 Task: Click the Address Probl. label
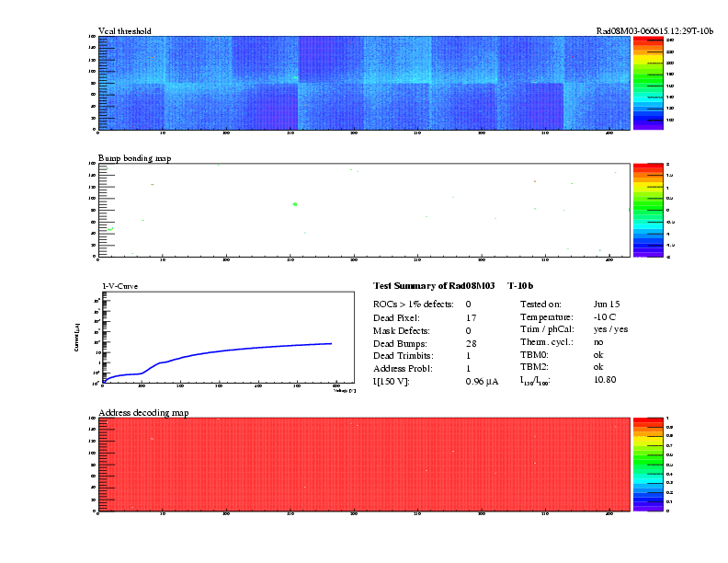(404, 368)
